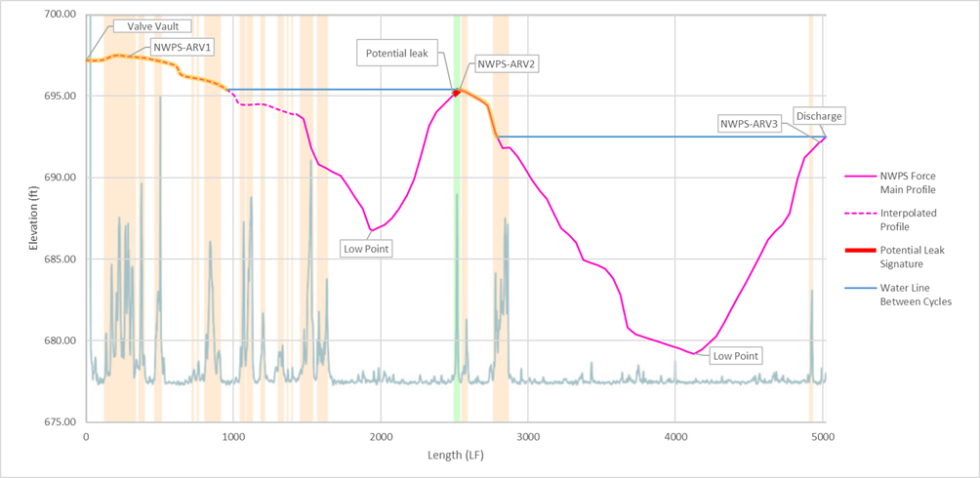Click the Potential leak callout box
980x478 pixels.
[x=399, y=53]
